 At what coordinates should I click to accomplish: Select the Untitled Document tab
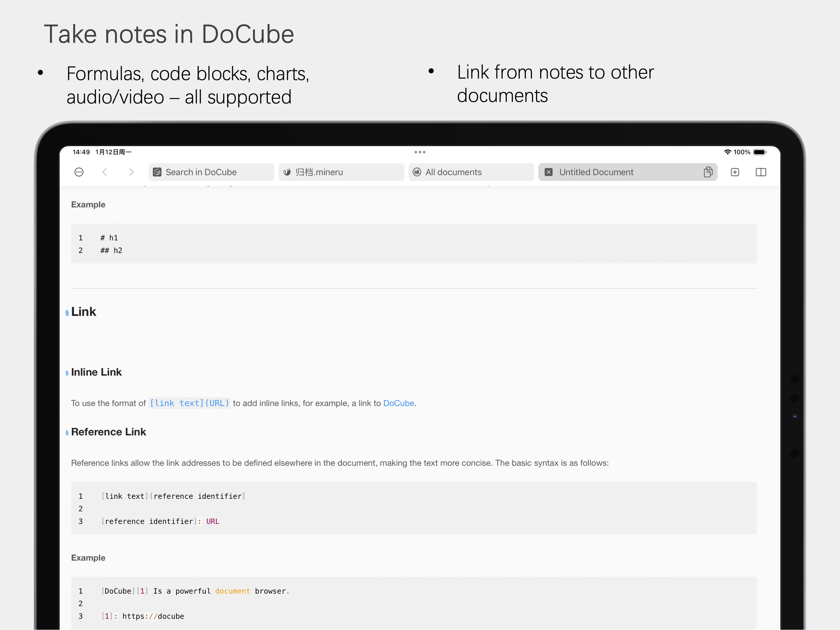pos(628,172)
